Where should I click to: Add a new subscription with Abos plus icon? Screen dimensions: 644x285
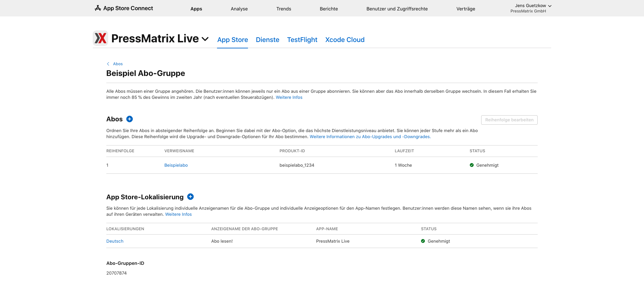pyautogui.click(x=130, y=119)
